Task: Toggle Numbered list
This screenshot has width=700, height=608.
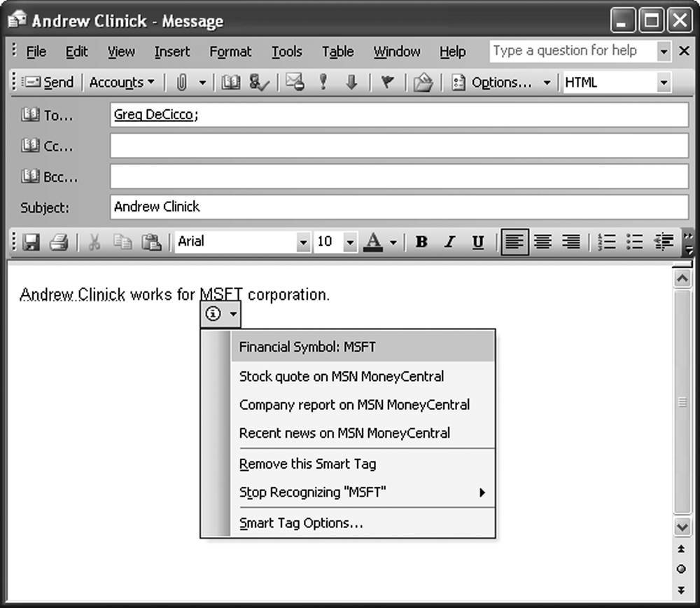Action: pyautogui.click(x=607, y=242)
